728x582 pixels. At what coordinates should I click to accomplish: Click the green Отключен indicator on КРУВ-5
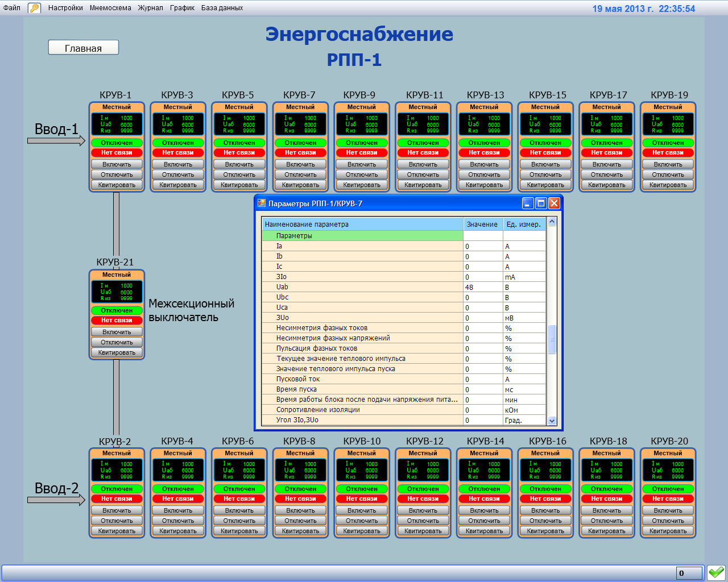pyautogui.click(x=239, y=143)
